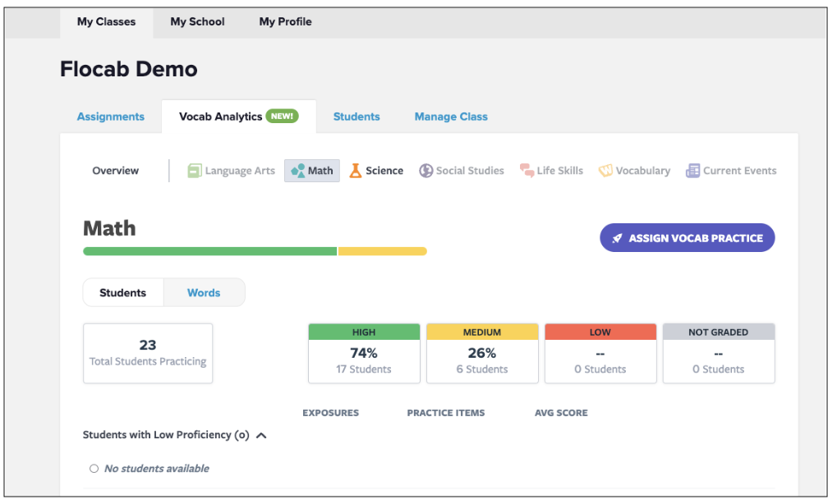This screenshot has width=828, height=504.
Task: Select the Language Arts subject label
Action: tap(240, 171)
